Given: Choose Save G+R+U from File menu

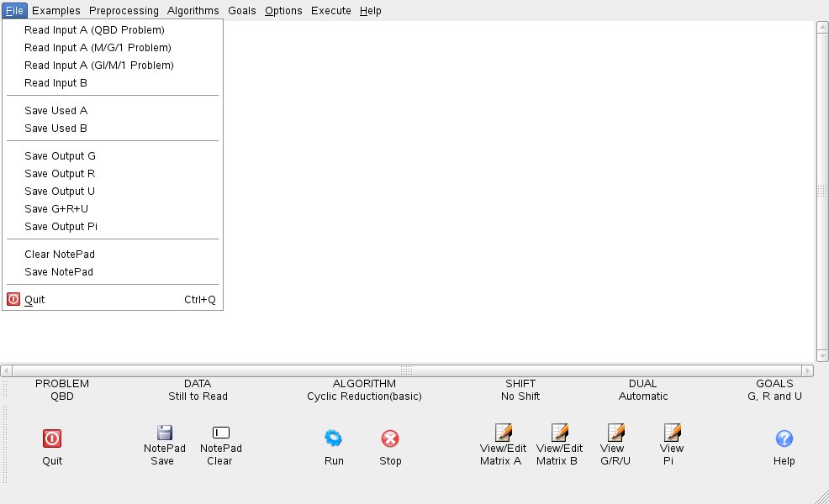Looking at the screenshot, I should 56,209.
